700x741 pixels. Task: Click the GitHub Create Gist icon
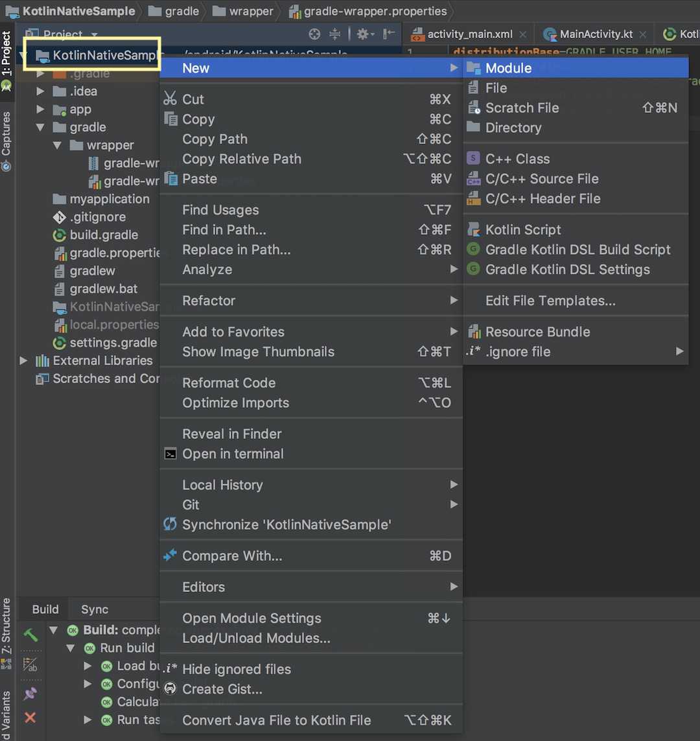170,689
